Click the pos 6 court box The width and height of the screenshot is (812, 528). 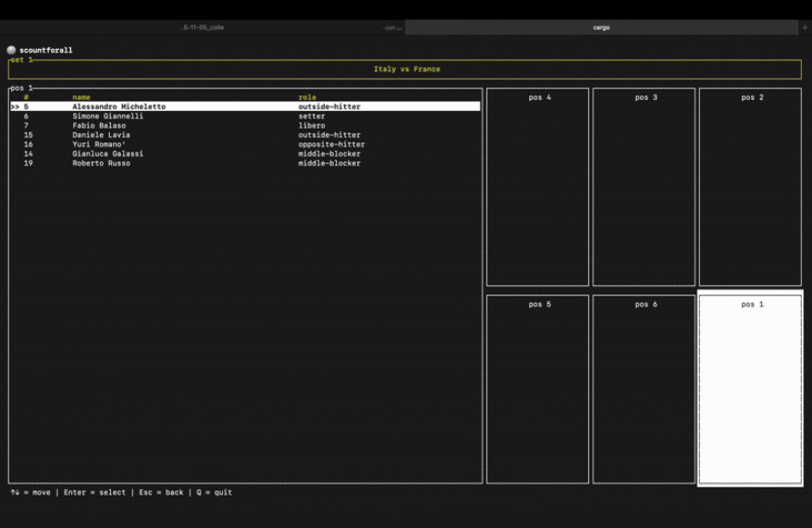pyautogui.click(x=644, y=389)
